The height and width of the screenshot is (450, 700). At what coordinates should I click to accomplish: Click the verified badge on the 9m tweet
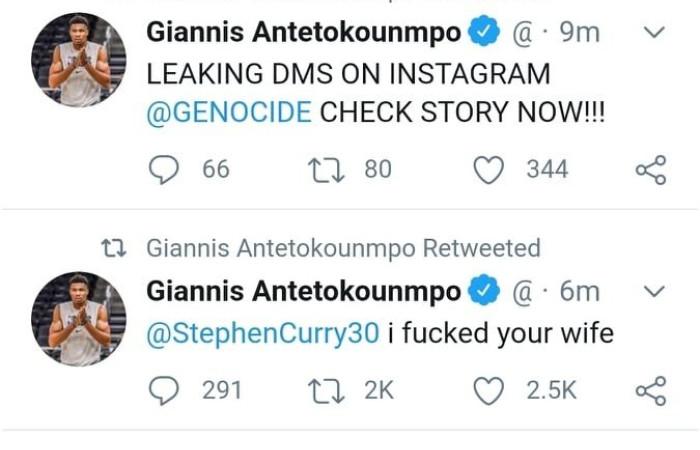(x=485, y=32)
